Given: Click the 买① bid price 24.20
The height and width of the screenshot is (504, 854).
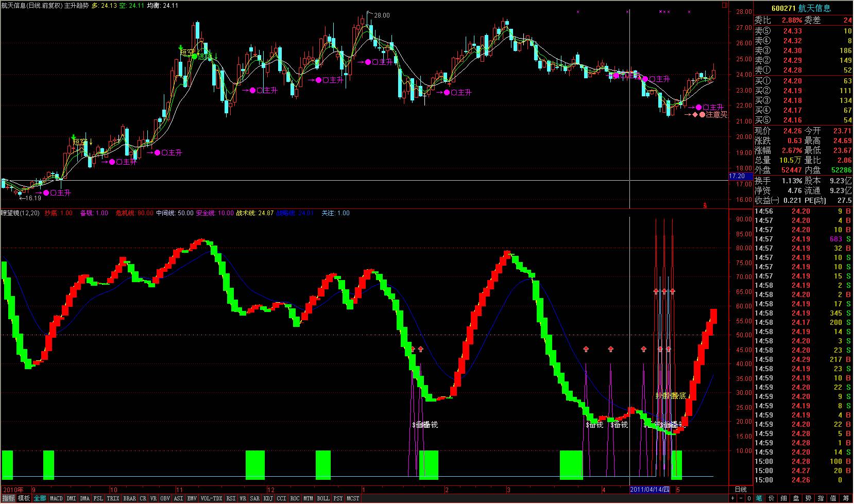Looking at the screenshot, I should 792,81.
